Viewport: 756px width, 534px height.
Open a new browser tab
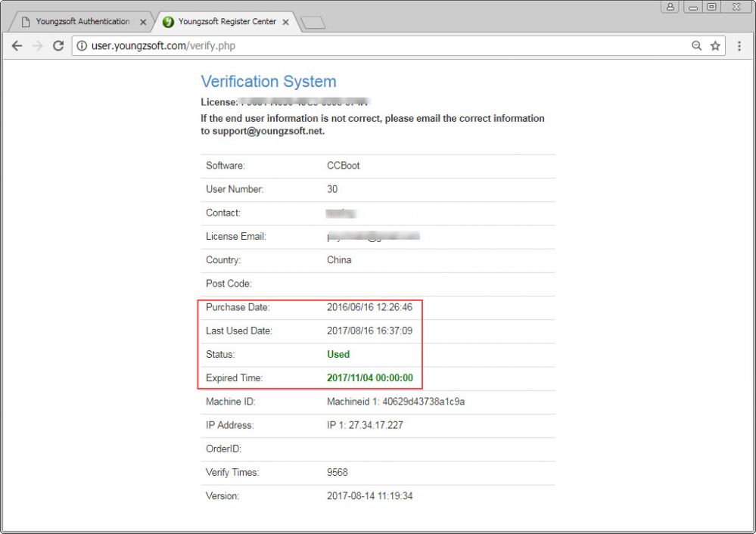coord(313,23)
